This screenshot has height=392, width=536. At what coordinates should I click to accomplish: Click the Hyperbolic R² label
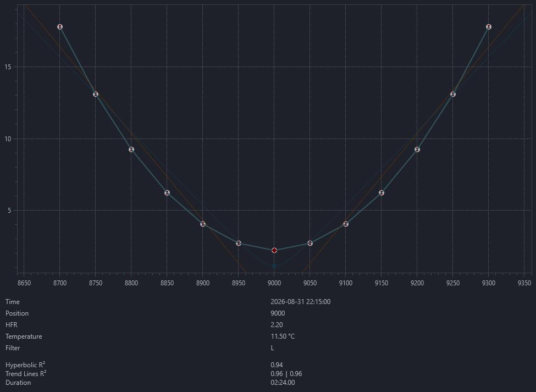25,365
